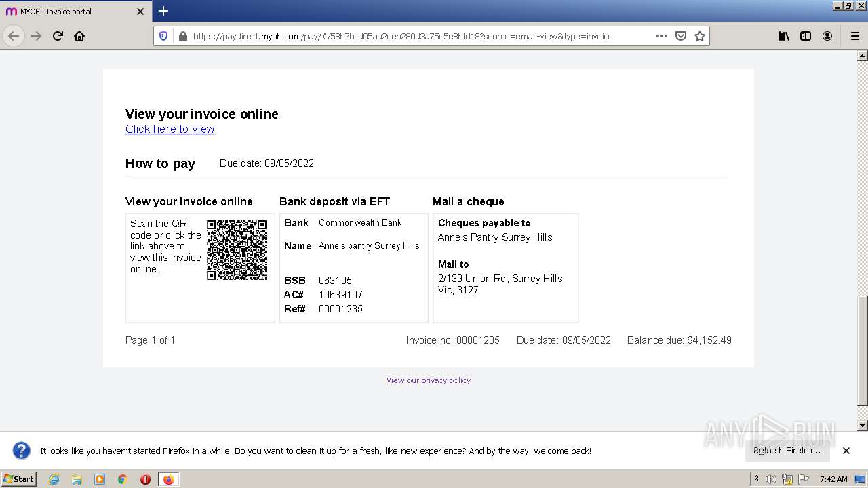Open the Library panel

[x=784, y=36]
